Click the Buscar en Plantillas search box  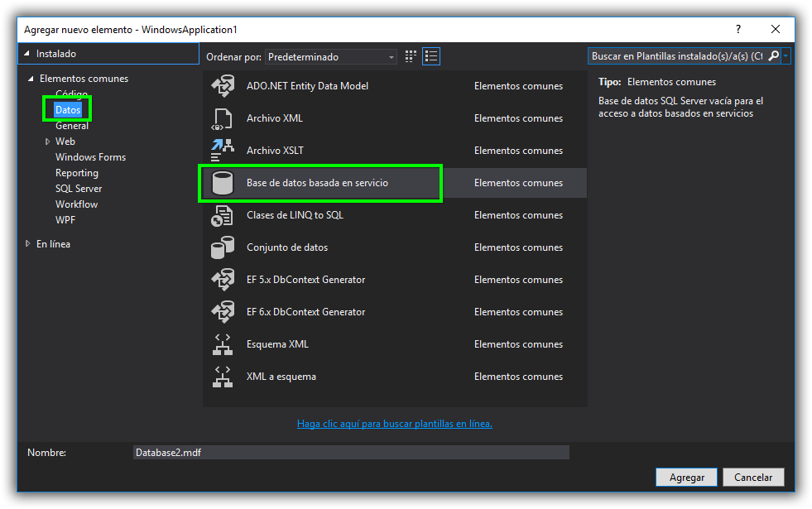click(677, 56)
